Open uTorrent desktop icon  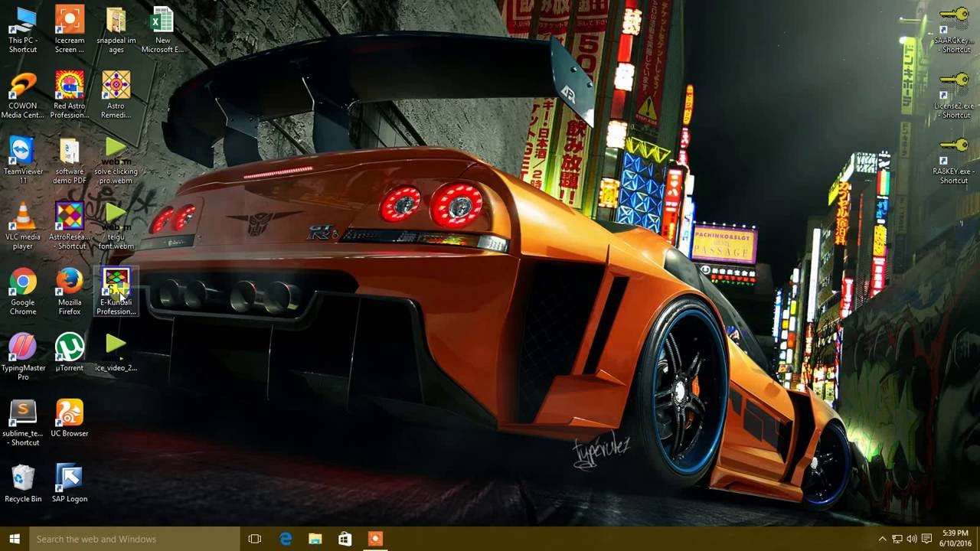pyautogui.click(x=70, y=353)
